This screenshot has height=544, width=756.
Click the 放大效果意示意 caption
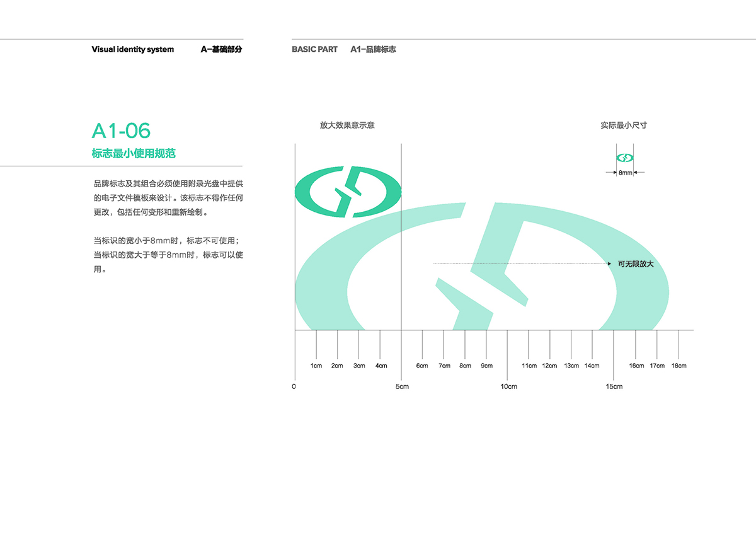pos(347,125)
